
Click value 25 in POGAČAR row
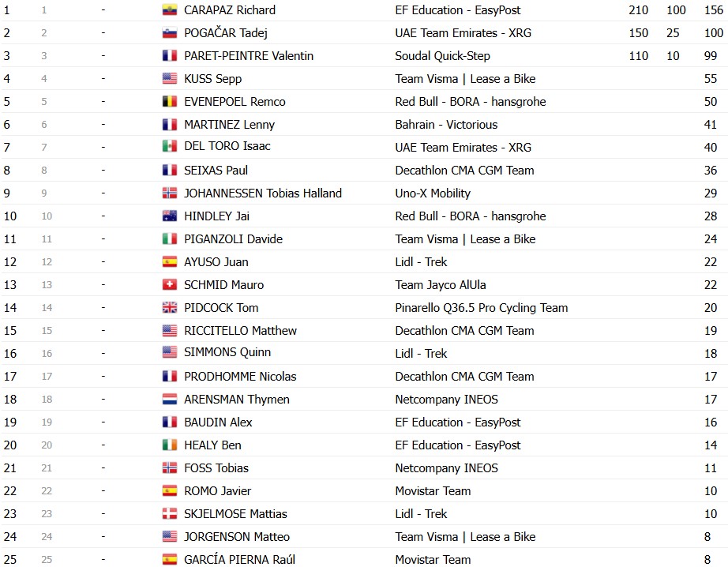674,33
